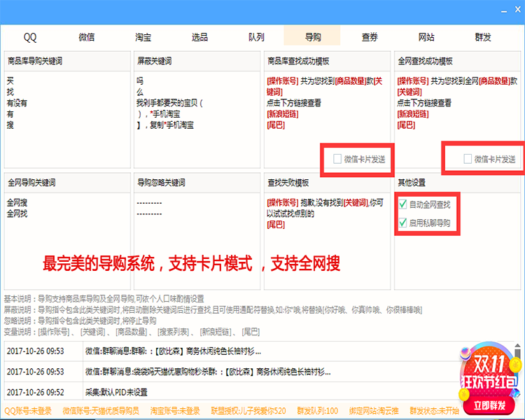The width and height of the screenshot is (525, 420).
Task: Click the 立即群发 button on red packet banner
Action: 489,405
